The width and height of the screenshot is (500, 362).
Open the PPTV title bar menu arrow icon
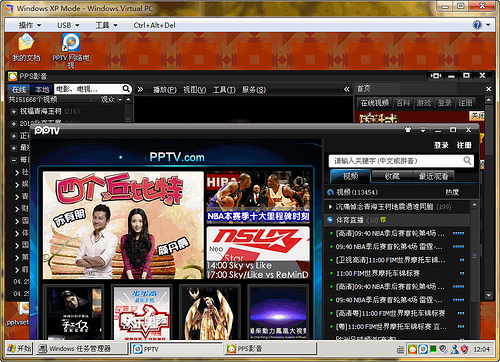(423, 130)
